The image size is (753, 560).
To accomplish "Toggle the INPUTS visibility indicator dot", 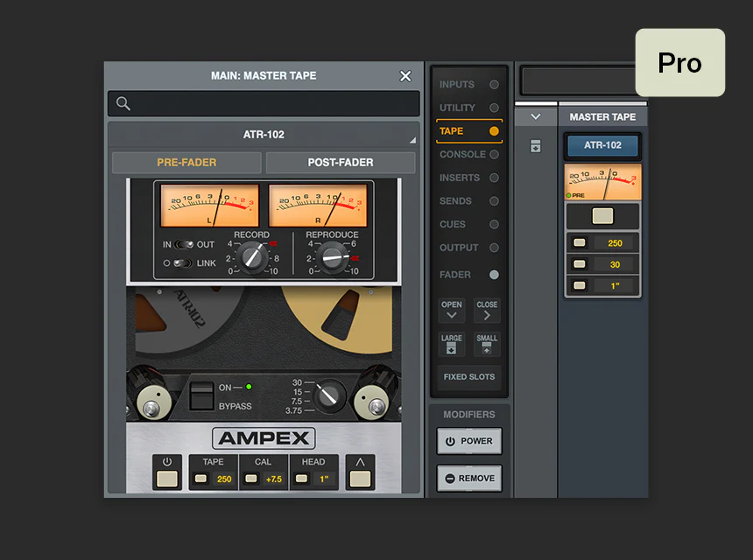I will coord(494,85).
